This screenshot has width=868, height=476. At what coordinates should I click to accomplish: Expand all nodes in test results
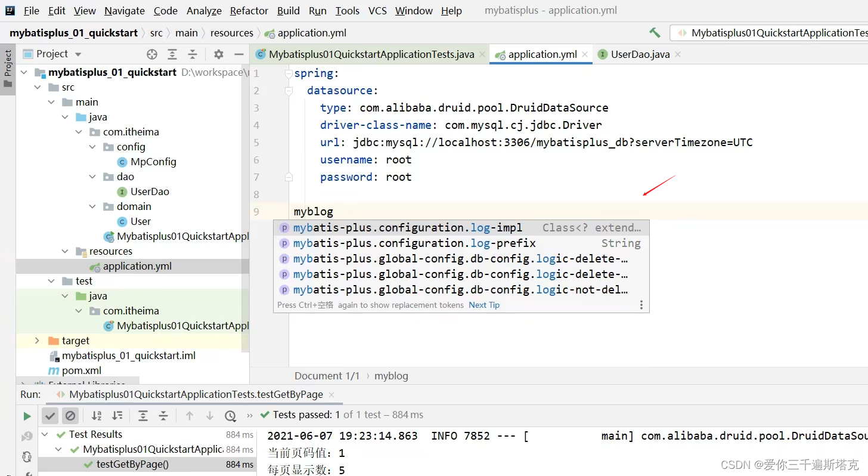143,415
